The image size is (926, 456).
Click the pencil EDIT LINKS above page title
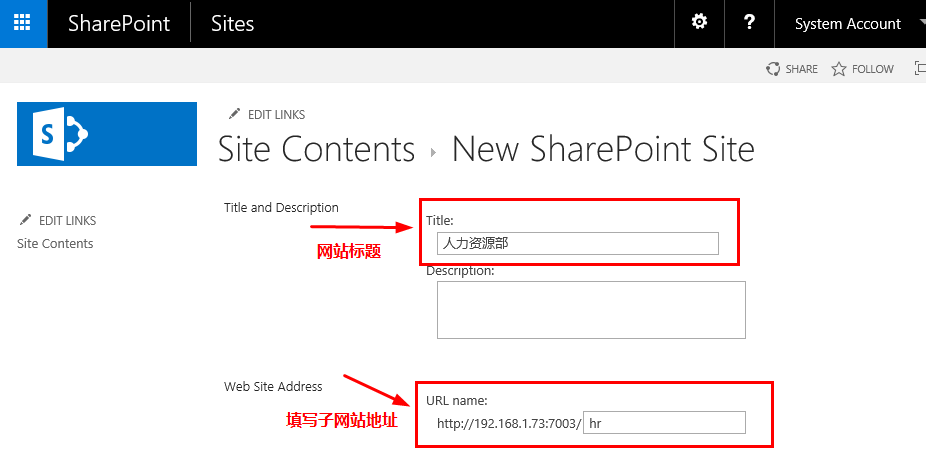click(x=268, y=114)
